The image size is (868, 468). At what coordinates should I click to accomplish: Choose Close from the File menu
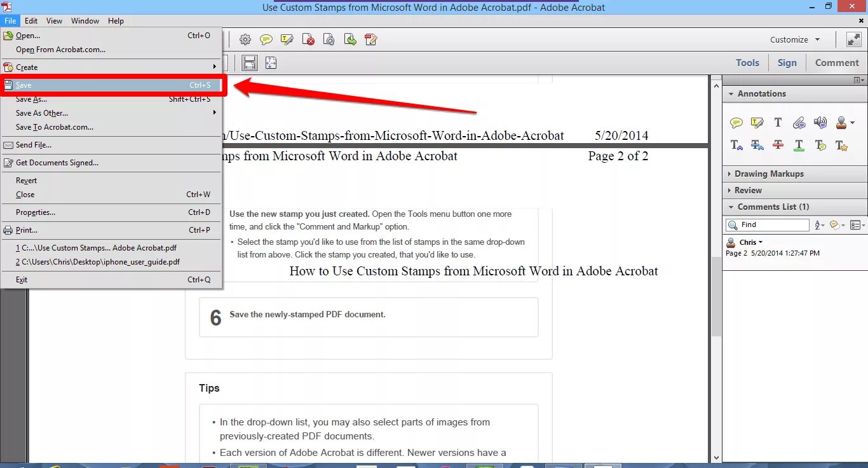click(111, 195)
